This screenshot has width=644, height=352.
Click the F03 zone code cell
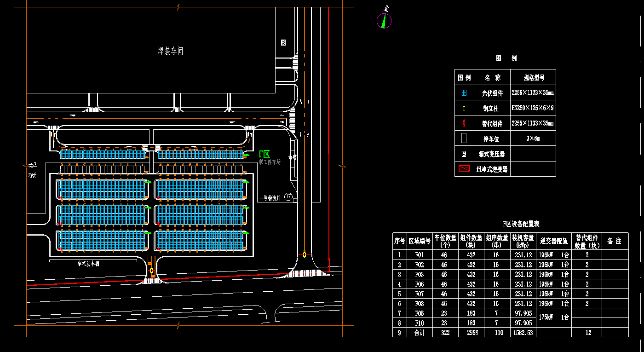[x=419, y=274]
